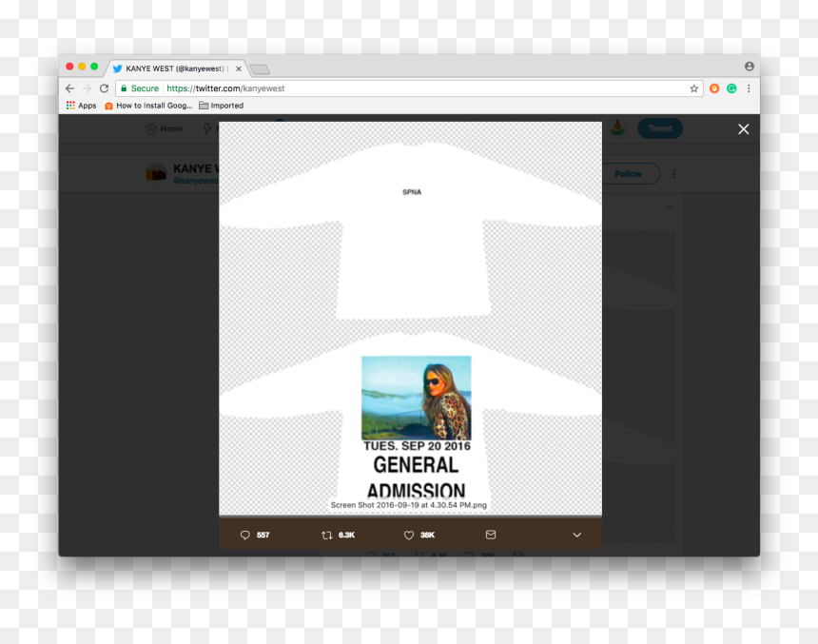
Task: Open the green Grammarly extension icon
Action: tap(731, 88)
